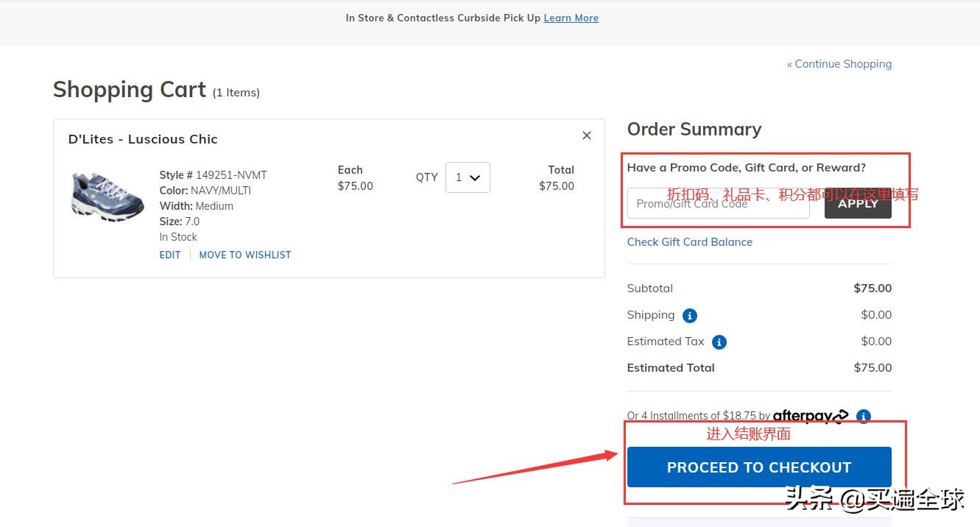Click the Order Summary heading
The height and width of the screenshot is (527, 980).
[694, 130]
